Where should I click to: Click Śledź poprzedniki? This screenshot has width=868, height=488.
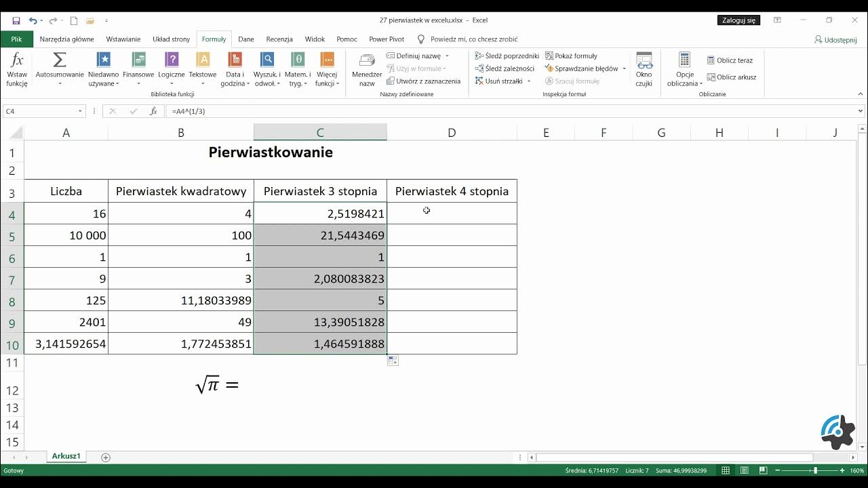[507, 56]
